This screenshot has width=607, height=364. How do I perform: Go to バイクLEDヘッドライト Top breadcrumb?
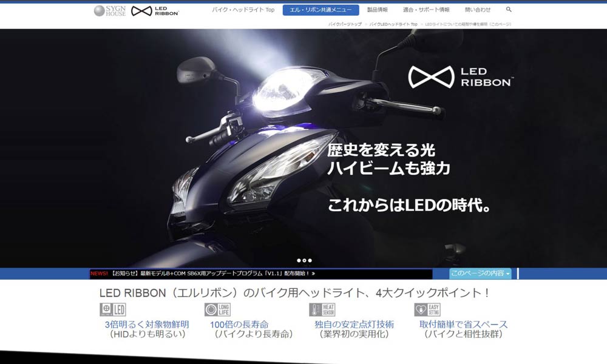pos(393,24)
